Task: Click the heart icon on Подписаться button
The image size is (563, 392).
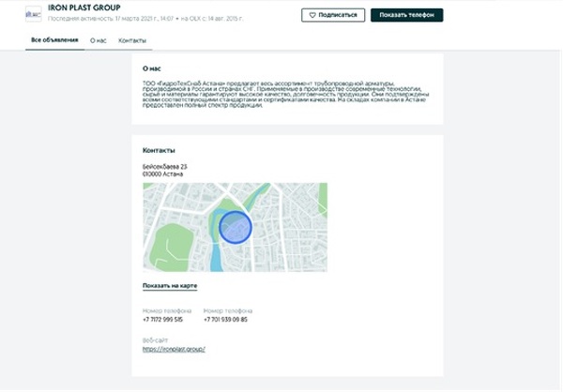Action: point(312,15)
